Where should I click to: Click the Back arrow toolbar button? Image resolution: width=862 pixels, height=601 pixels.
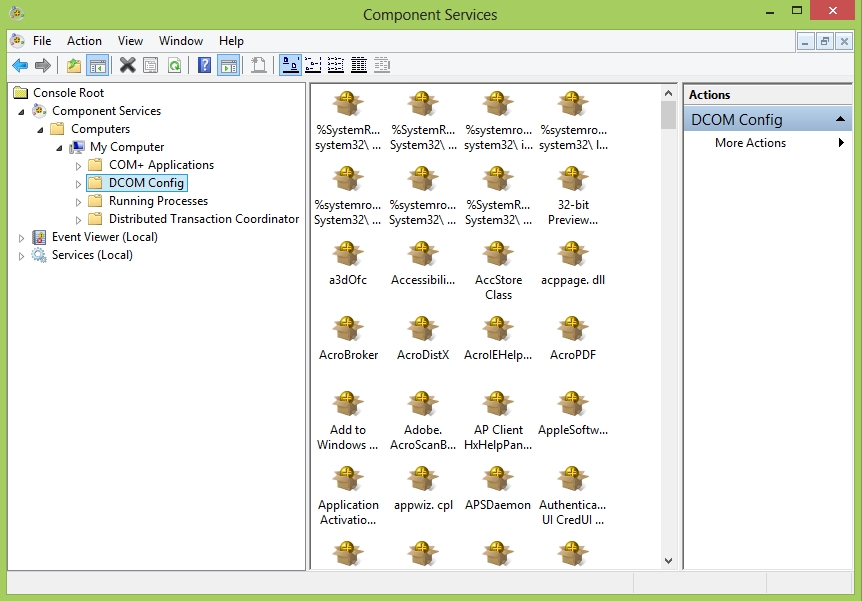(x=19, y=65)
